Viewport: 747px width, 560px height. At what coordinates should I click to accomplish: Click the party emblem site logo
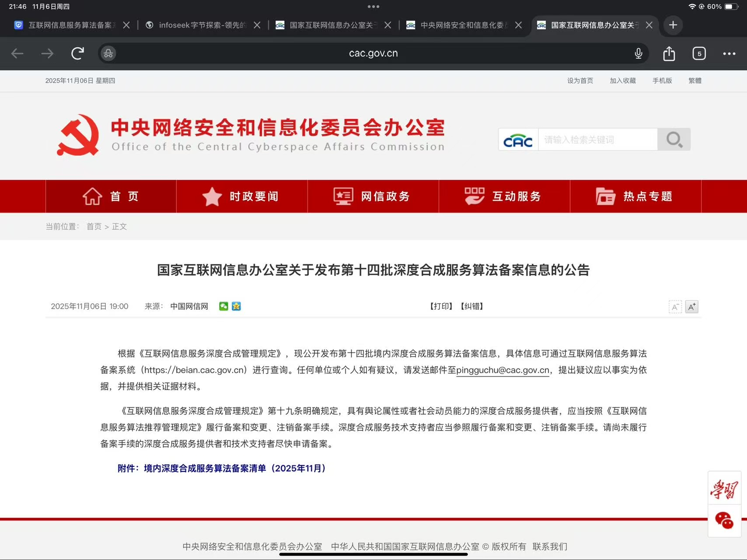[x=78, y=135]
